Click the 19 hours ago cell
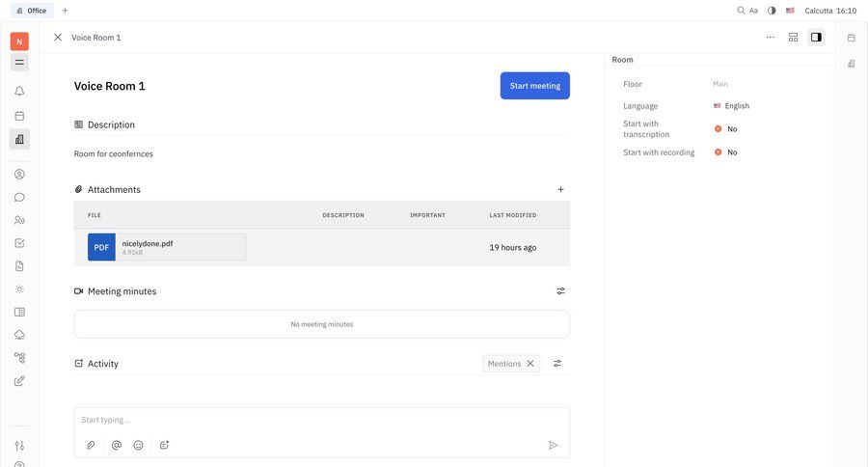The height and width of the screenshot is (467, 868). 513,248
